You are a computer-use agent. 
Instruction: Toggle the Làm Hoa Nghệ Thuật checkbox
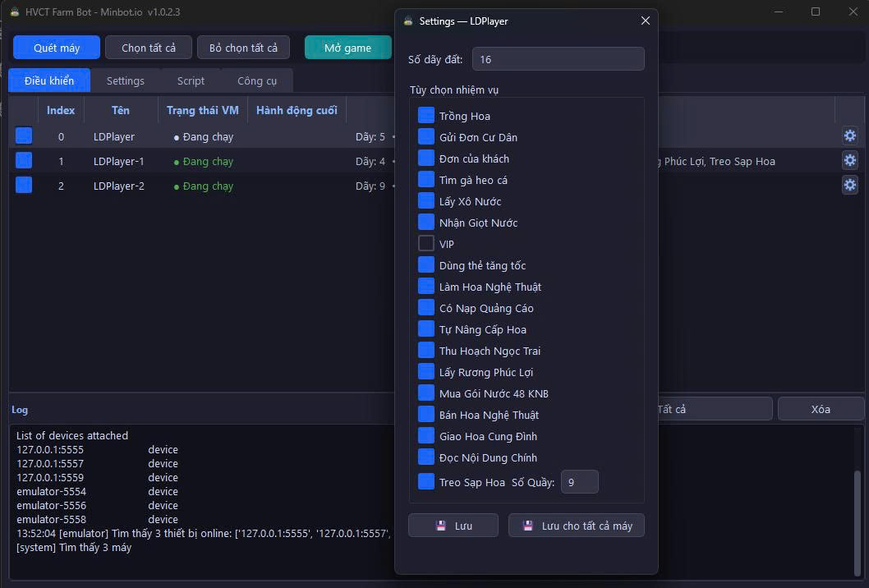pyautogui.click(x=425, y=286)
